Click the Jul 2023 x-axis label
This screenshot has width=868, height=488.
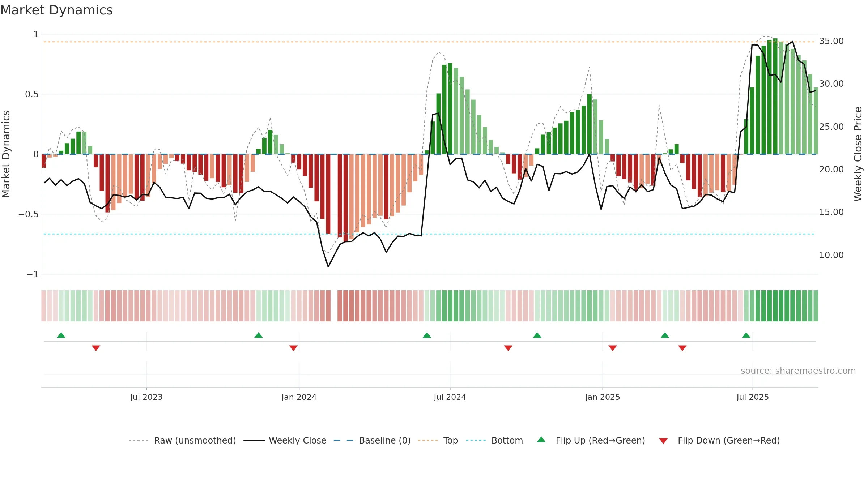point(146,397)
